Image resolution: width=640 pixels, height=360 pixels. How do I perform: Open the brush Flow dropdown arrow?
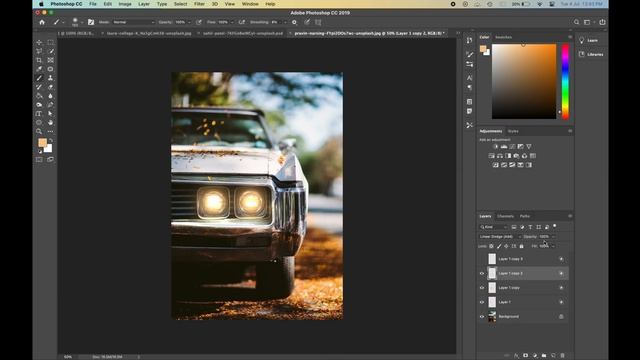tap(232, 22)
